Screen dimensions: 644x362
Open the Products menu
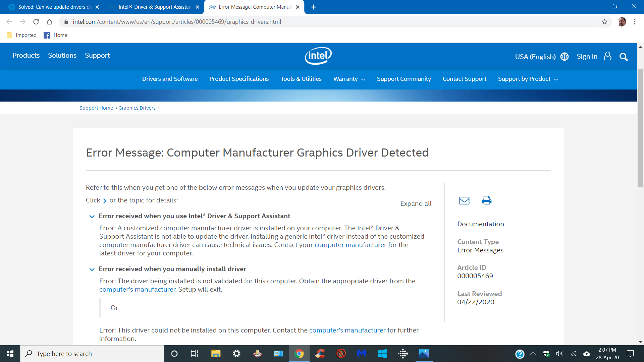[26, 55]
